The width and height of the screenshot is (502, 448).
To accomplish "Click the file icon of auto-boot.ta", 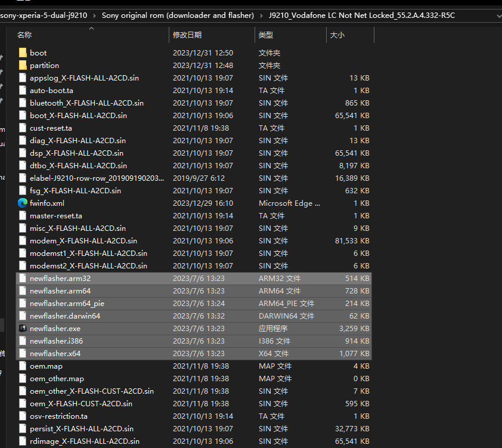I will (x=23, y=91).
